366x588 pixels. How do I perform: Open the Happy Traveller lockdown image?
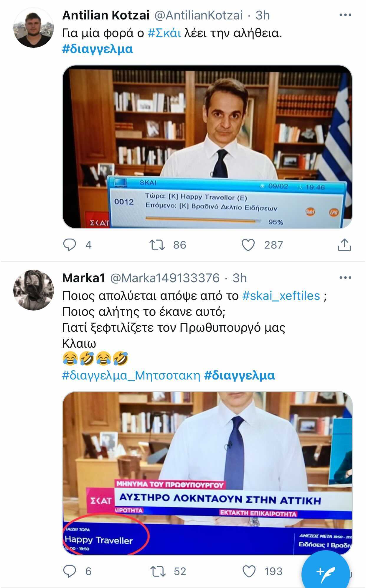point(207,473)
